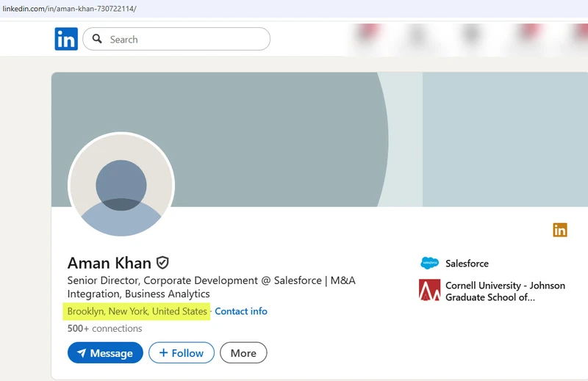Open the Contact info link
The height and width of the screenshot is (381, 588).
coord(241,311)
